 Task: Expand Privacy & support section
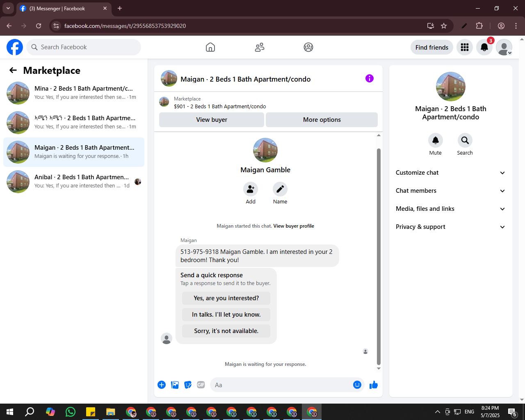[x=450, y=227]
